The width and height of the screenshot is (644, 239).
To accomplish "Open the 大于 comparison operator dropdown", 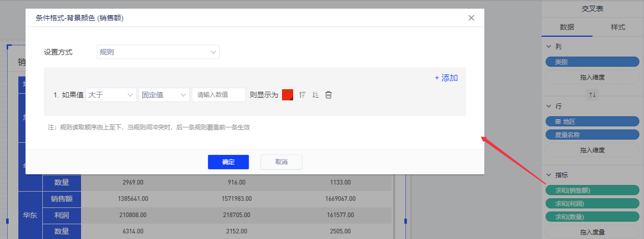I will [x=111, y=95].
